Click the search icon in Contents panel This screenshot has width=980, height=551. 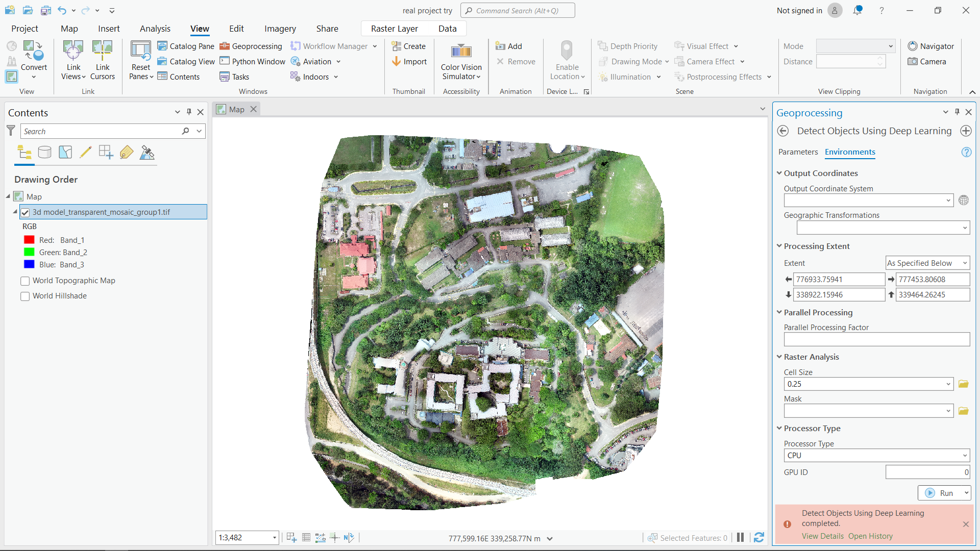[x=186, y=131]
